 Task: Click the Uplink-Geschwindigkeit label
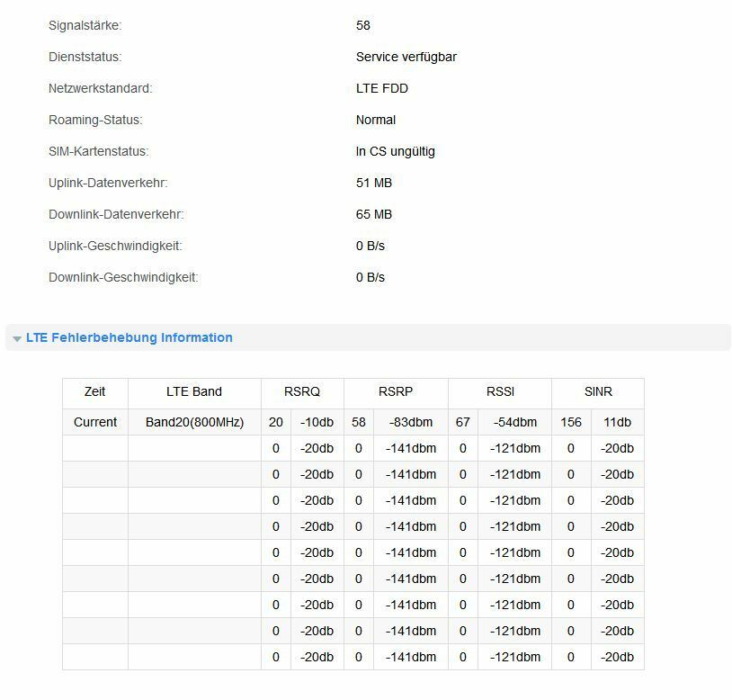coord(115,246)
